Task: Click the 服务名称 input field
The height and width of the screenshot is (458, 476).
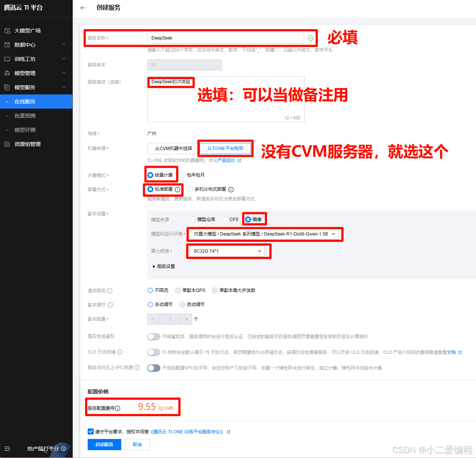Action: (x=226, y=38)
